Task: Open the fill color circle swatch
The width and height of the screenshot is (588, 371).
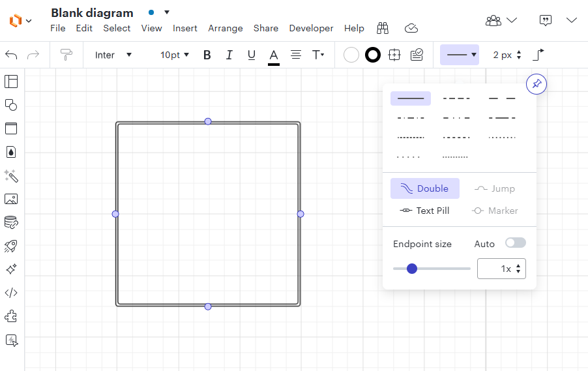Action: tap(351, 55)
